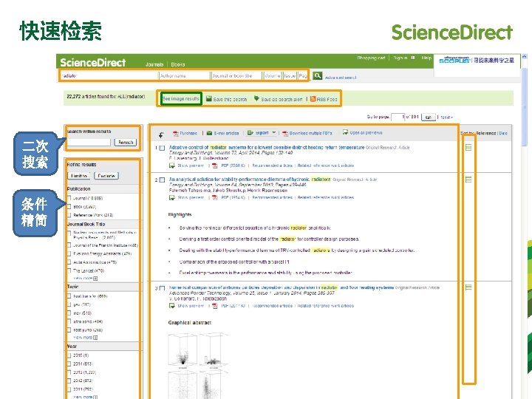The image size is (532, 399).
Task: Expand view more under Journal/Book Title
Action: 86,279
